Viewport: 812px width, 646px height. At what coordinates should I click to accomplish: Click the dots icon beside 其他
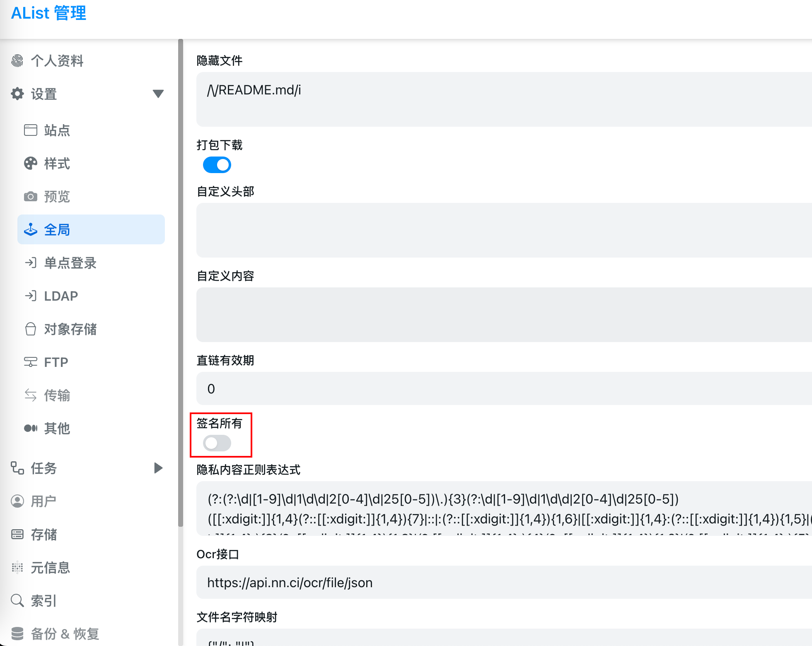click(31, 429)
